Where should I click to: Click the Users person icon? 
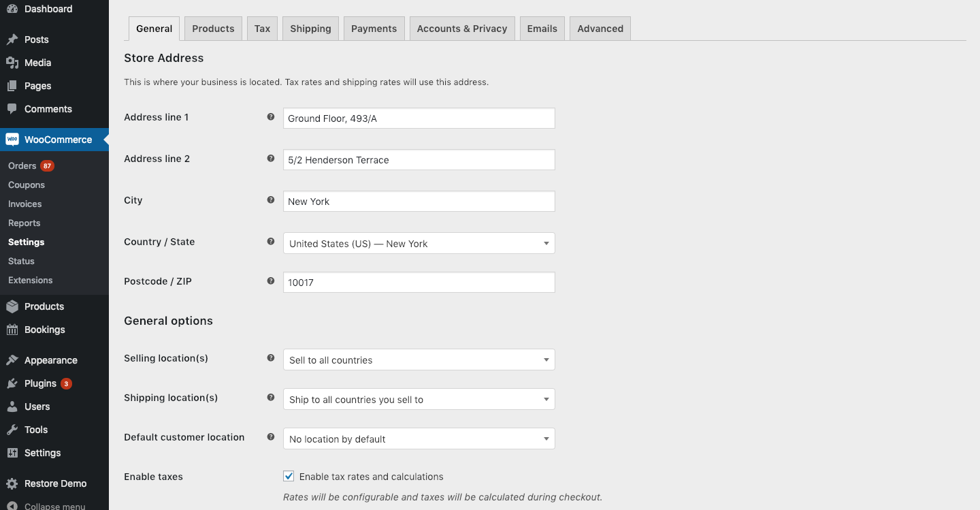tap(12, 407)
